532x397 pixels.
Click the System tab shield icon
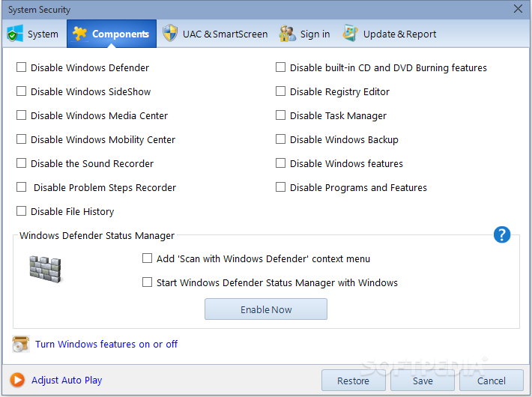(15, 33)
